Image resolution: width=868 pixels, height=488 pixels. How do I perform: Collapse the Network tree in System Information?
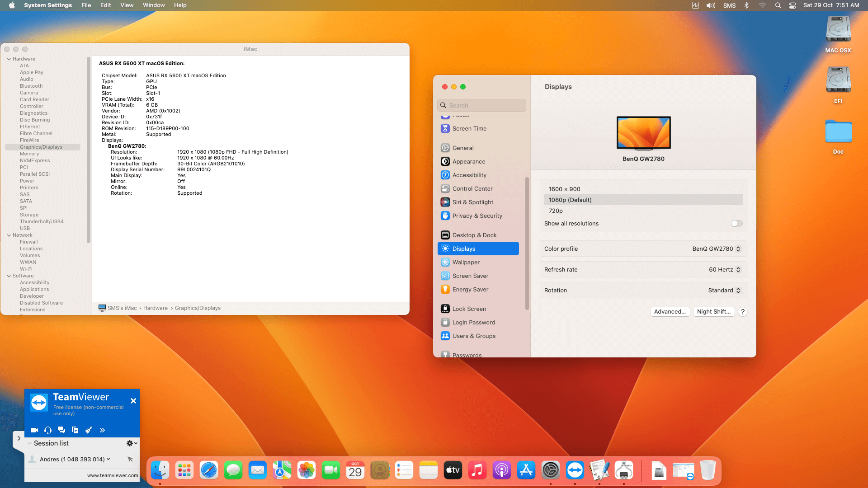click(x=9, y=235)
